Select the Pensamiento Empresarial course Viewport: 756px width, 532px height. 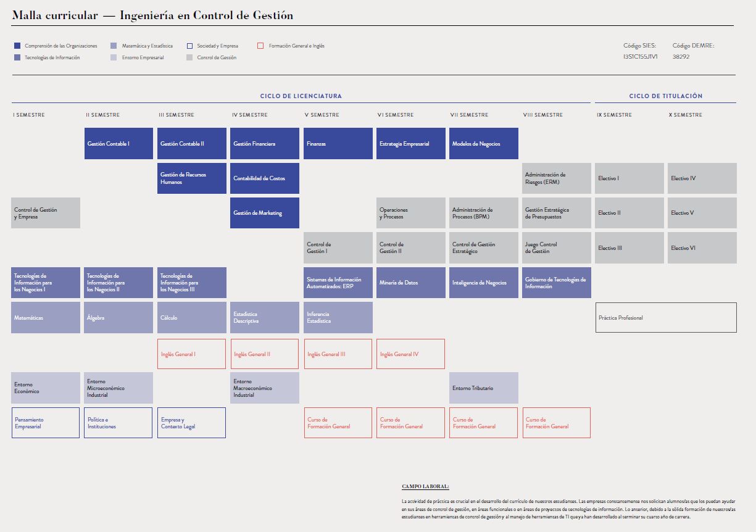point(46,423)
